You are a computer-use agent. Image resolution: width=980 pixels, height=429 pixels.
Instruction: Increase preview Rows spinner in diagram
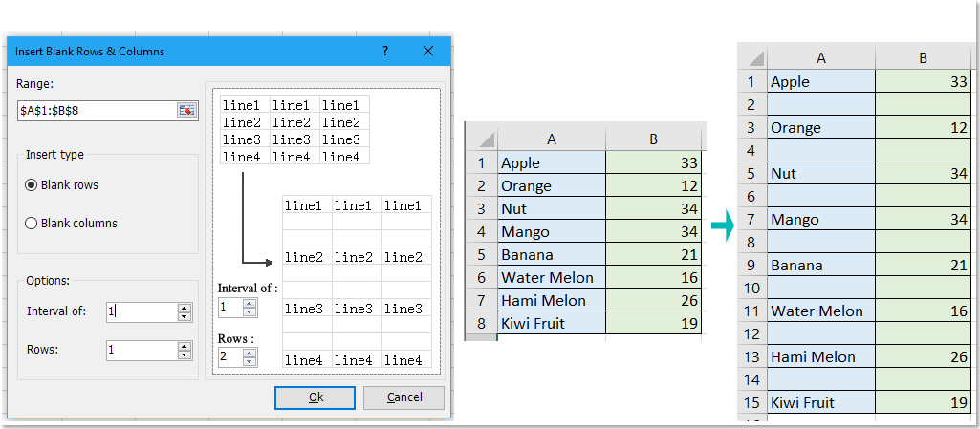[x=250, y=353]
